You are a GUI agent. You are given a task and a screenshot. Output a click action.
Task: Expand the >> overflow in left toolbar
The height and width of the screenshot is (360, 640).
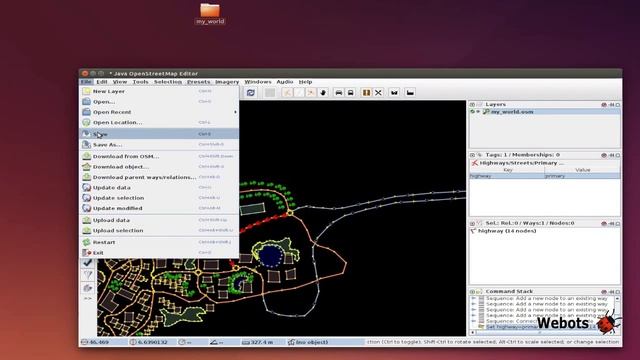coord(87,299)
